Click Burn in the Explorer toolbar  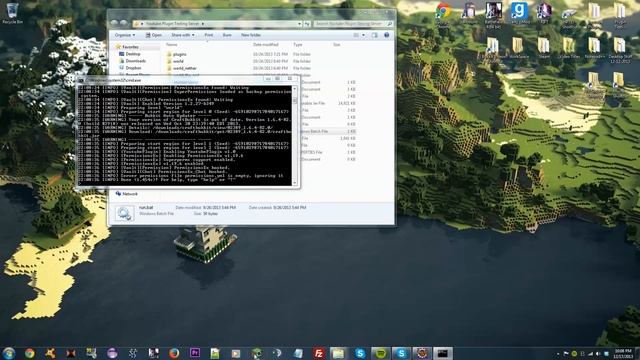(227, 35)
